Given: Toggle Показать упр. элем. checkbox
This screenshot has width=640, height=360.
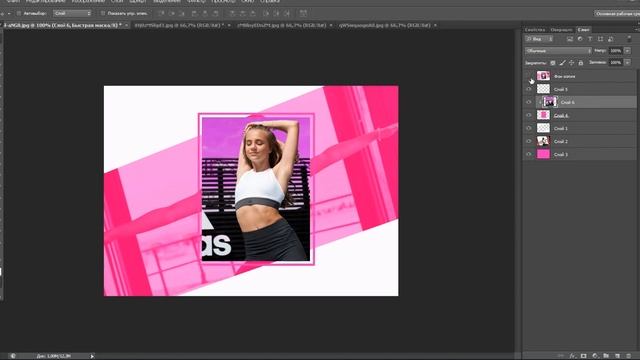Looking at the screenshot, I should (x=103, y=13).
